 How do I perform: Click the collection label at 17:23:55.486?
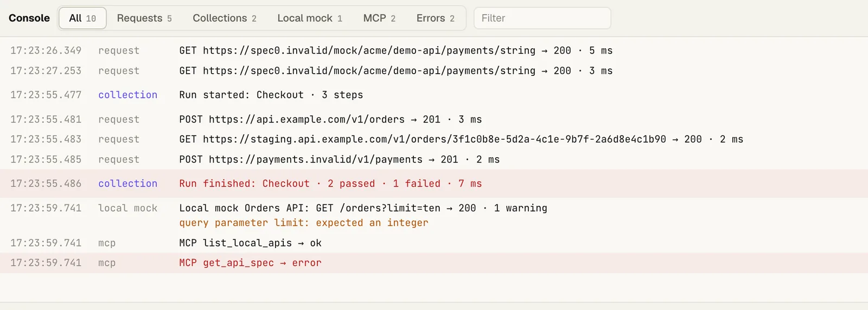tap(128, 184)
